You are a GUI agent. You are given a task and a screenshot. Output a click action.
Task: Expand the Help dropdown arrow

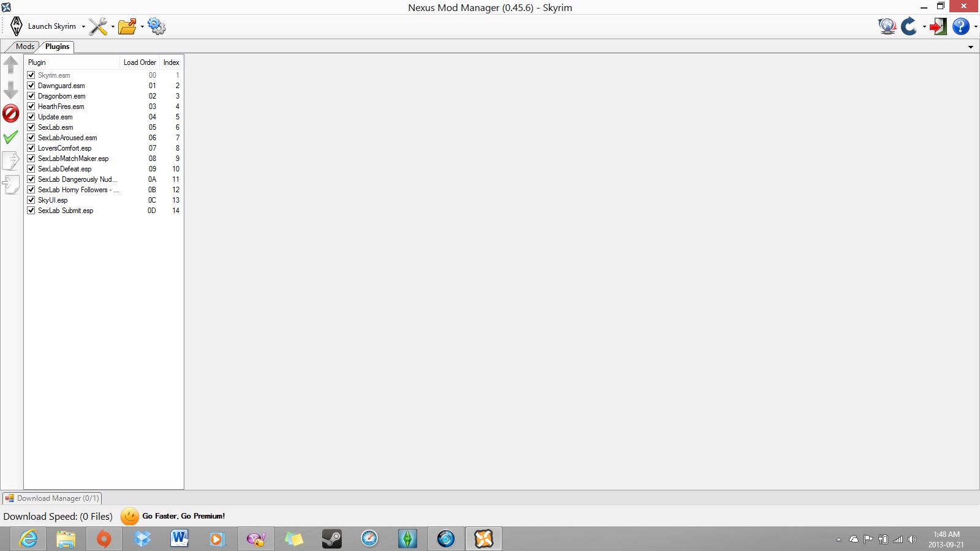[976, 27]
